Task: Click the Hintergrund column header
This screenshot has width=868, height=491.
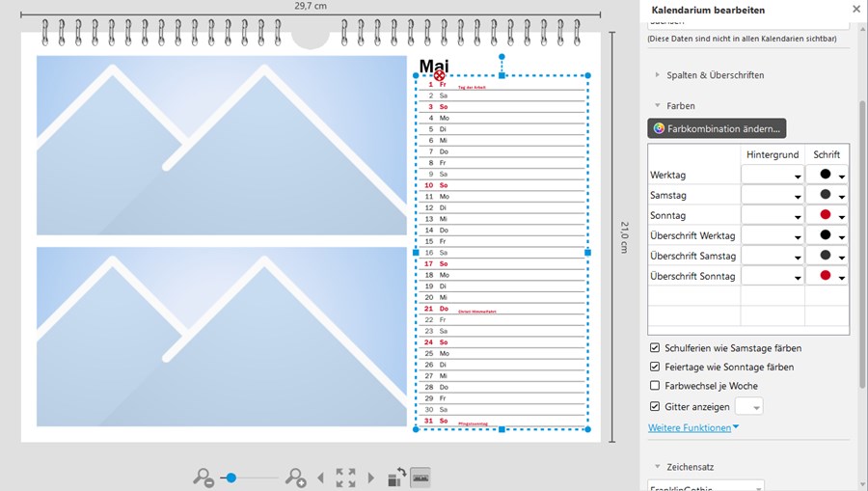Action: 773,154
